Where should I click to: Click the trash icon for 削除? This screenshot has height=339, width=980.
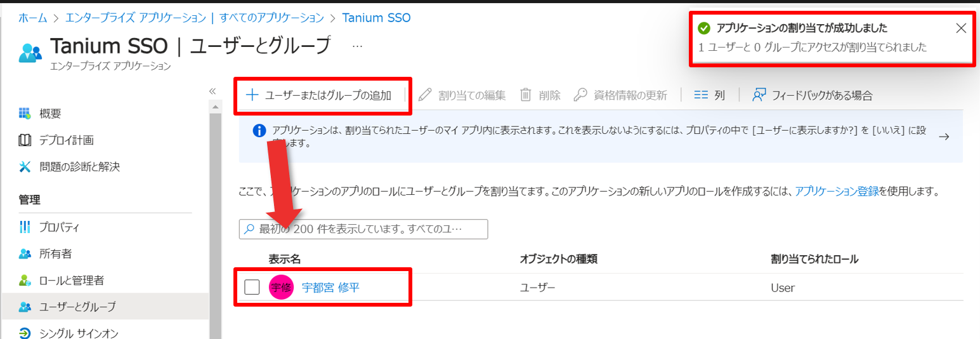point(525,95)
